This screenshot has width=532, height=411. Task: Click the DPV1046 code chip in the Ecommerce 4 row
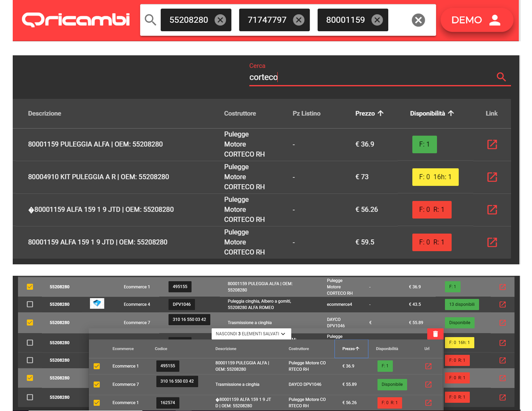[x=182, y=304]
